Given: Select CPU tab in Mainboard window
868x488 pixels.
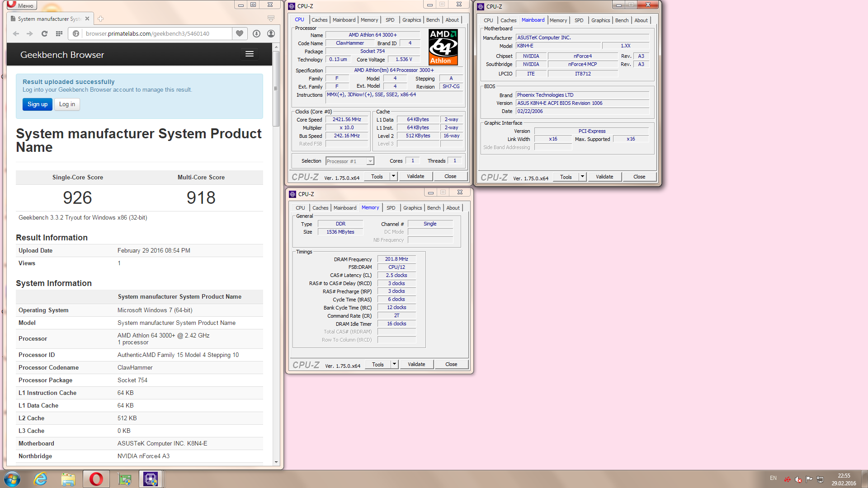Looking at the screenshot, I should coord(488,20).
